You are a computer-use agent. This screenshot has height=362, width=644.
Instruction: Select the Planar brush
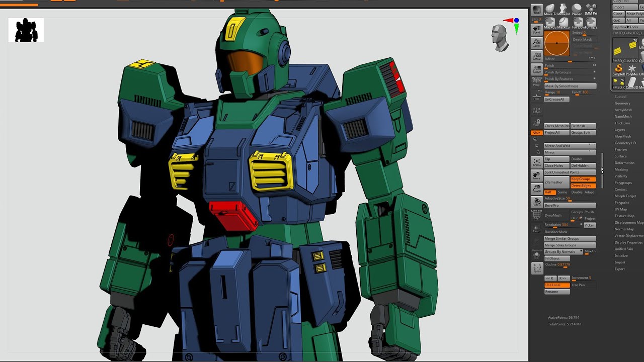[x=577, y=10]
